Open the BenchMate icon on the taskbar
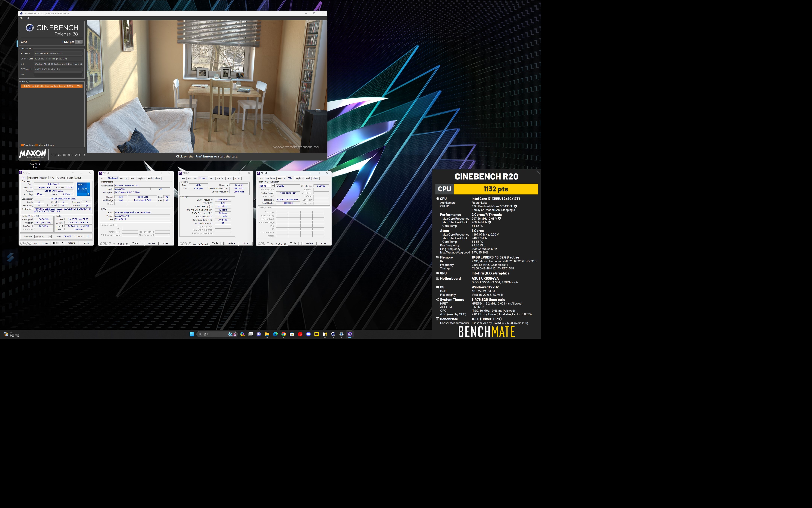This screenshot has width=812, height=508. (325, 334)
